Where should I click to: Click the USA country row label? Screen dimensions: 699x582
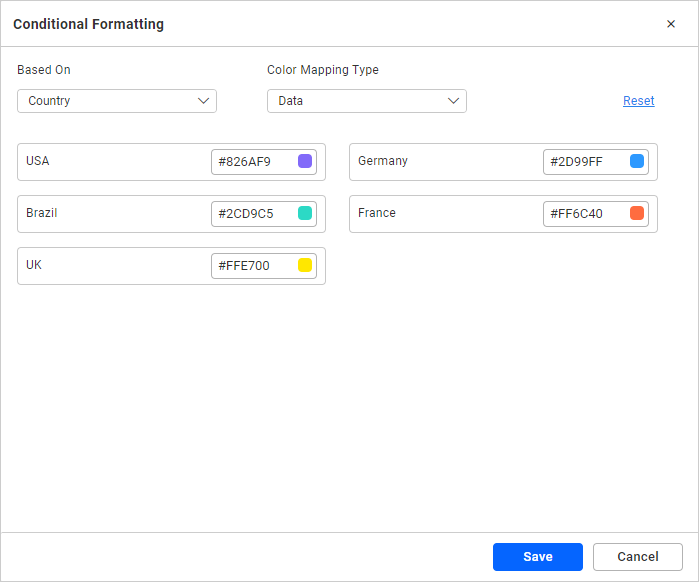[x=38, y=161]
